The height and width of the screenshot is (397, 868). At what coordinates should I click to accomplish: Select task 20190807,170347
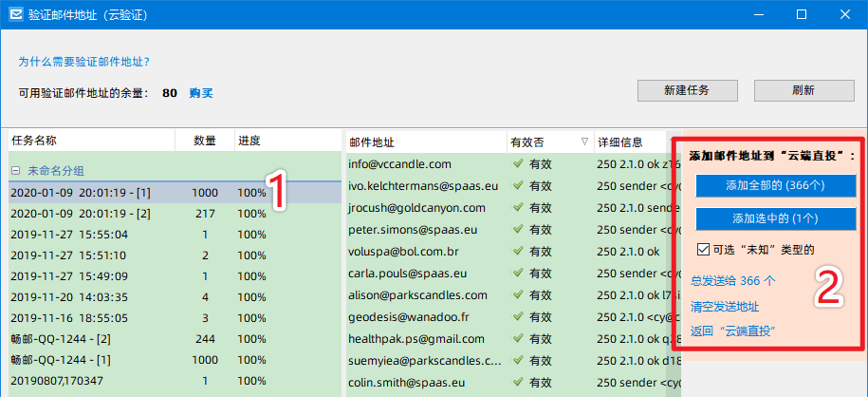point(175,381)
